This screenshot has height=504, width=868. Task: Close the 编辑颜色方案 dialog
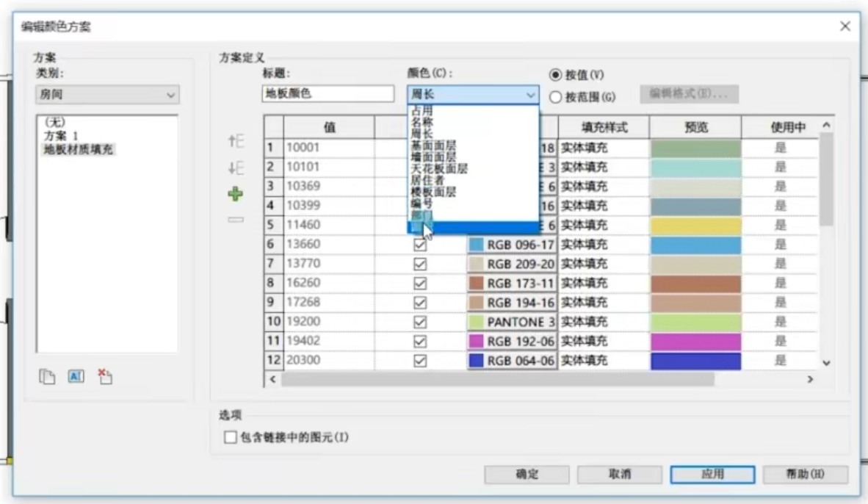(845, 26)
